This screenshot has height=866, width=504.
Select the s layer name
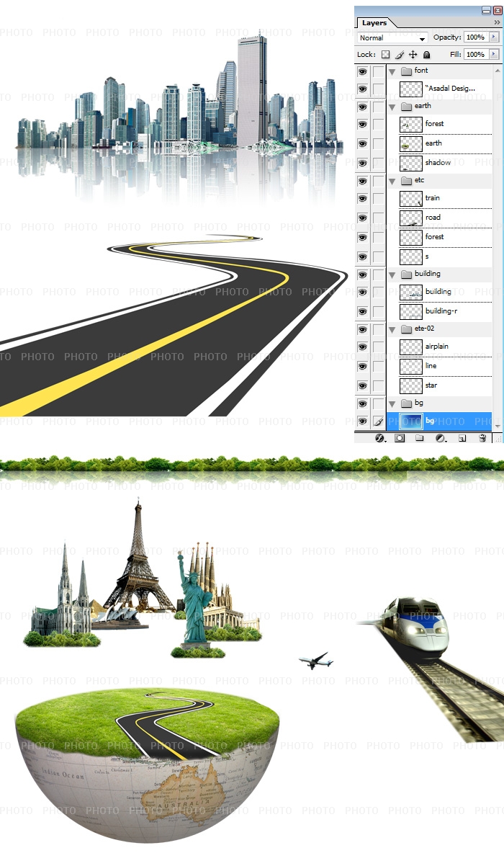click(427, 256)
